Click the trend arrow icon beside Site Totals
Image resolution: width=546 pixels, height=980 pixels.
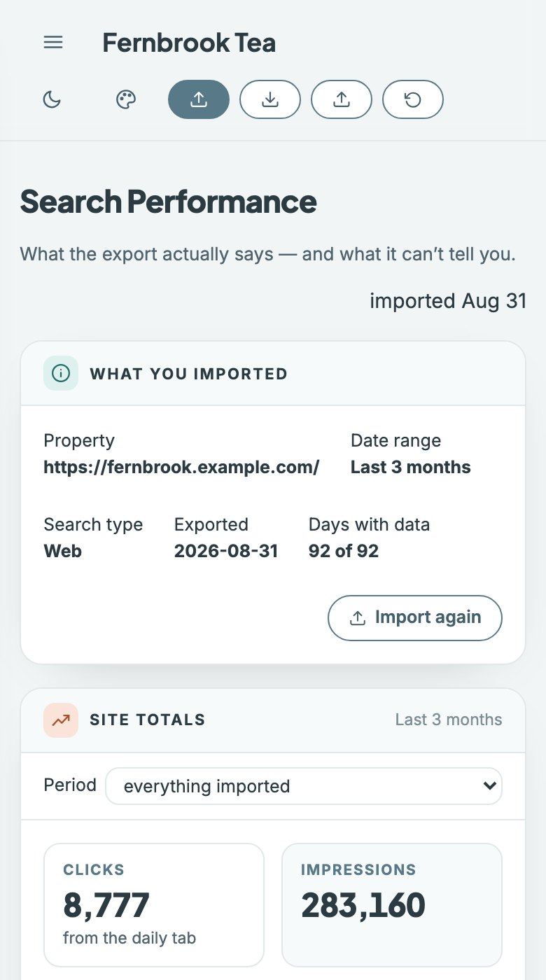point(61,720)
